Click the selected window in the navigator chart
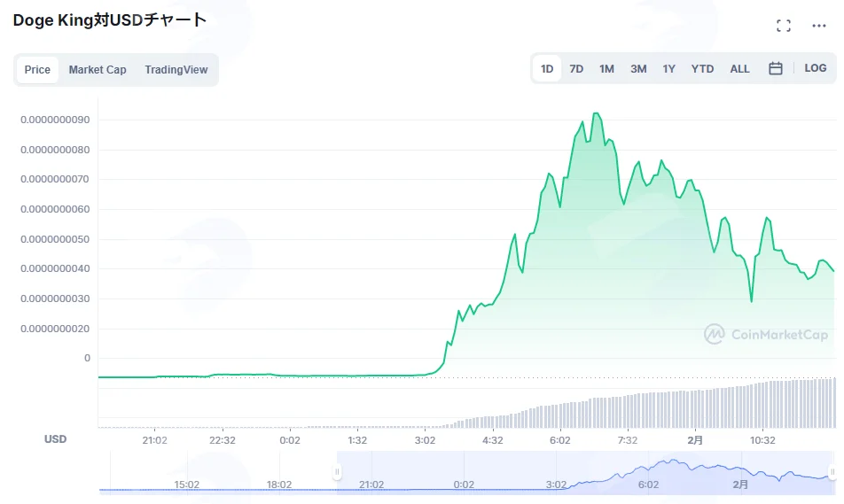The image size is (844, 504). click(584, 473)
